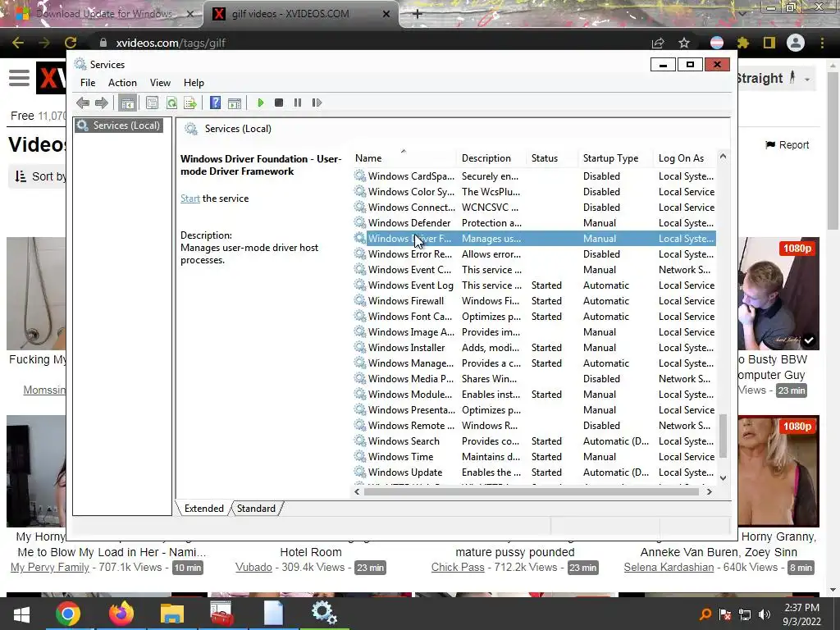The height and width of the screenshot is (630, 840).
Task: Open the Chrome Extensions puzzle icon
Action: (743, 43)
